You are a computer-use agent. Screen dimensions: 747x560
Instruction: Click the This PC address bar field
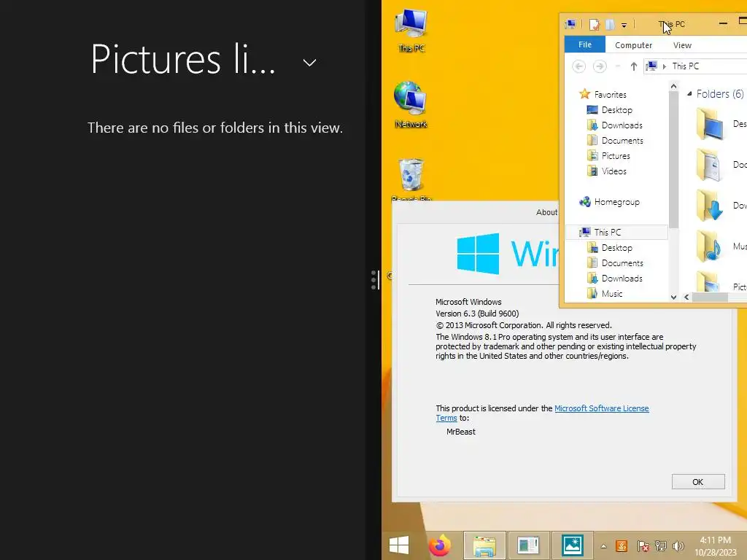[695, 66]
